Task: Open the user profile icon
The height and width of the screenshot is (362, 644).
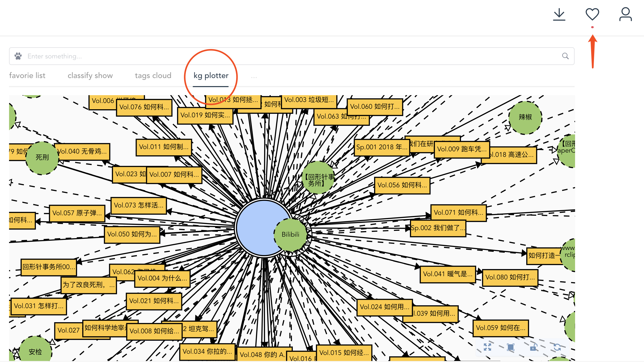Action: 625,14
